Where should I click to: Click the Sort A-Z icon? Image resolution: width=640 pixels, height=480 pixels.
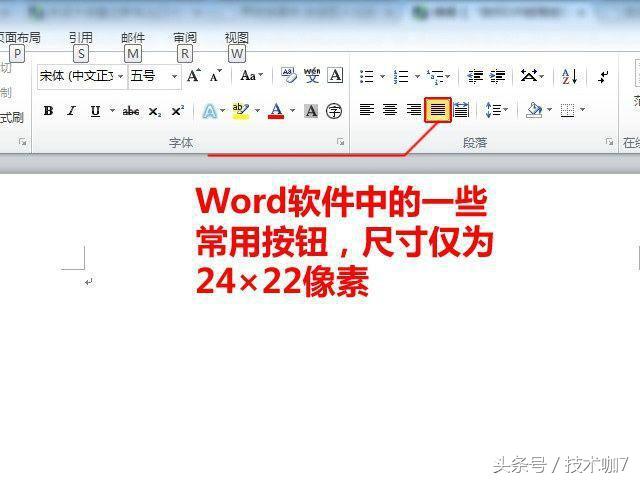[569, 76]
